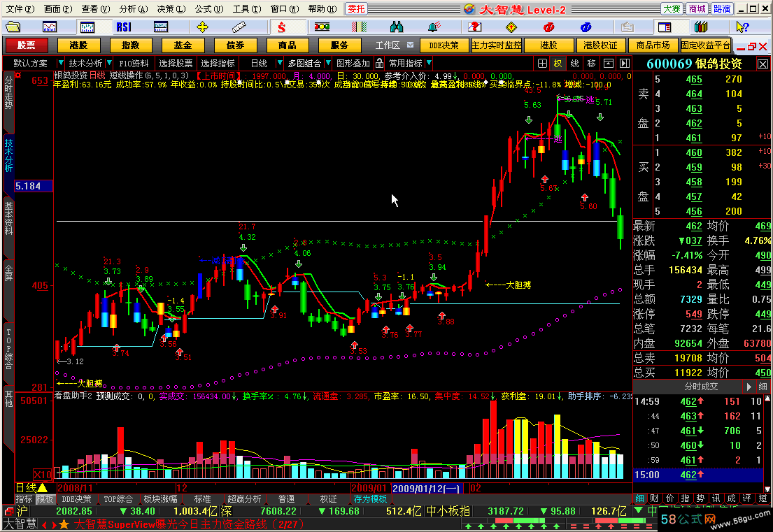Click the collapse panel up-arrow icon
The height and width of the screenshot is (532, 773).
point(609,63)
